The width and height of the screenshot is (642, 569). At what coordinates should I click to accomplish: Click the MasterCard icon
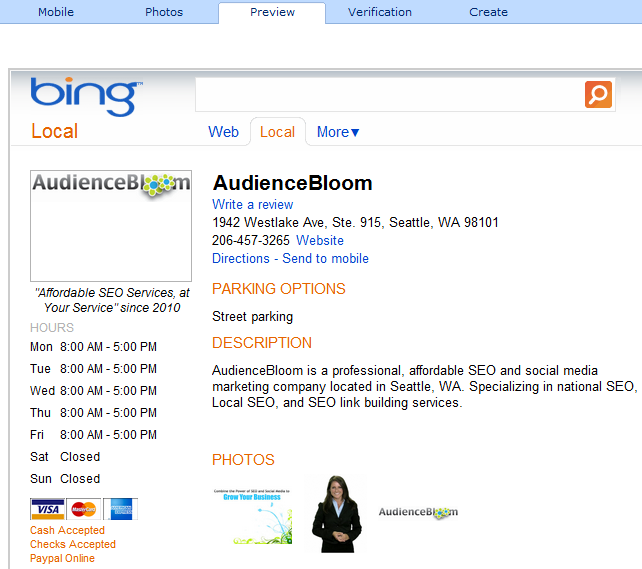84,509
